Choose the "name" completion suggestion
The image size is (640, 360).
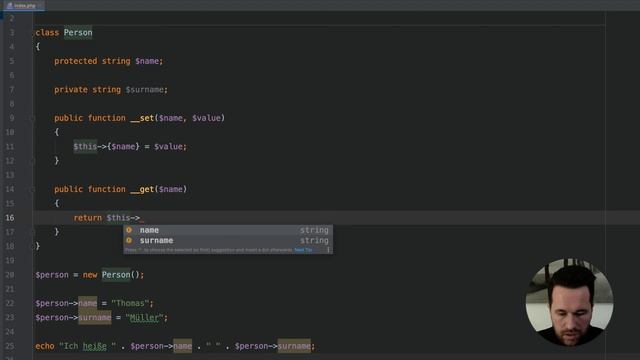click(x=228, y=230)
